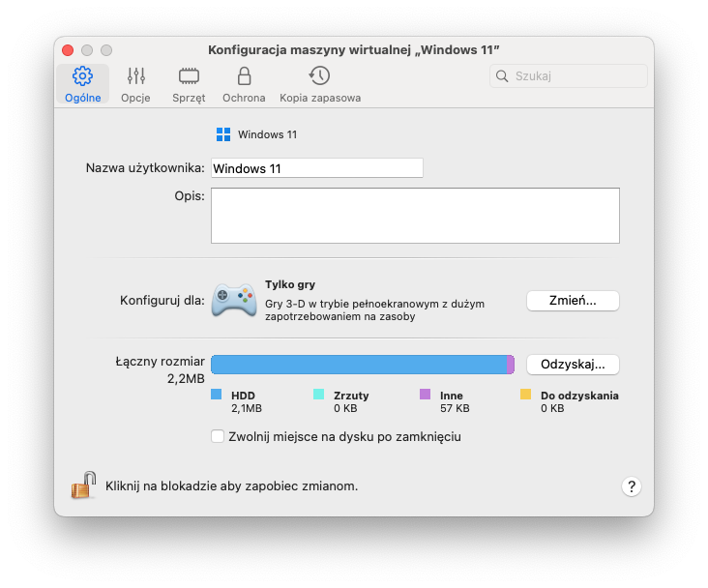The height and width of the screenshot is (588, 708).
Task: Click the Szukaj search field
Action: pyautogui.click(x=569, y=75)
